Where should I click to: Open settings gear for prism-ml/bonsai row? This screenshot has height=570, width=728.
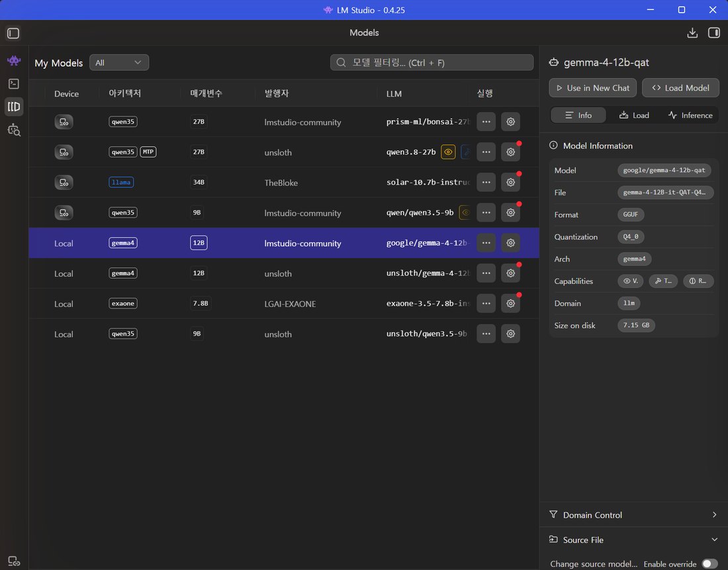tap(510, 122)
